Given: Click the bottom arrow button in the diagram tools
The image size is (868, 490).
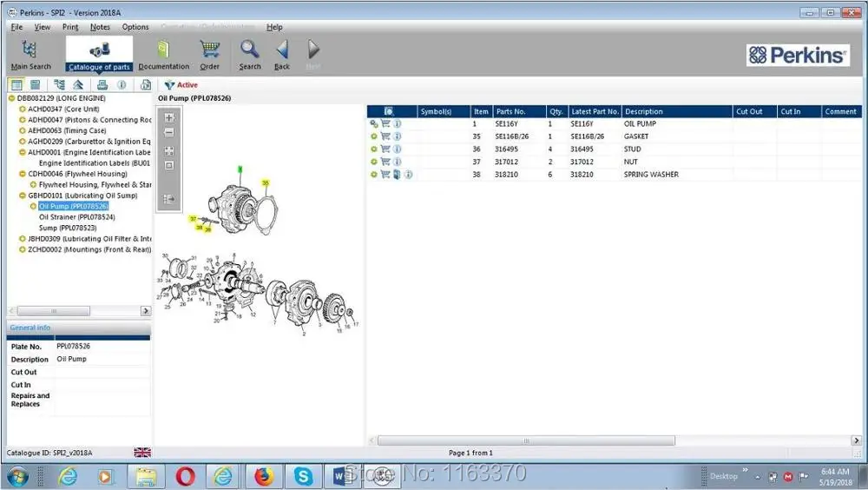Looking at the screenshot, I should [169, 198].
